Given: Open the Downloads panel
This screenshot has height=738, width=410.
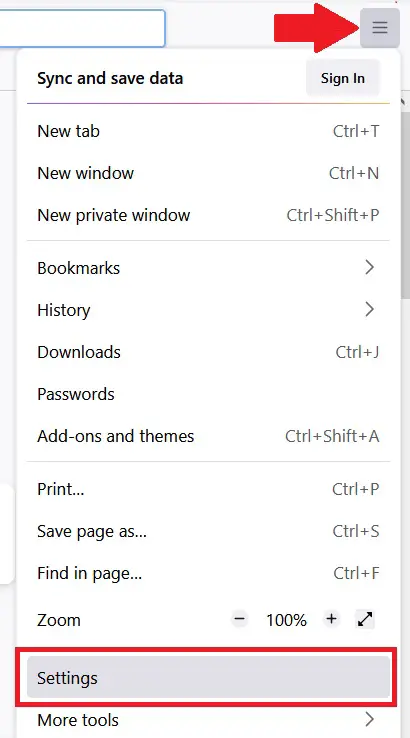Looking at the screenshot, I should 209,352.
